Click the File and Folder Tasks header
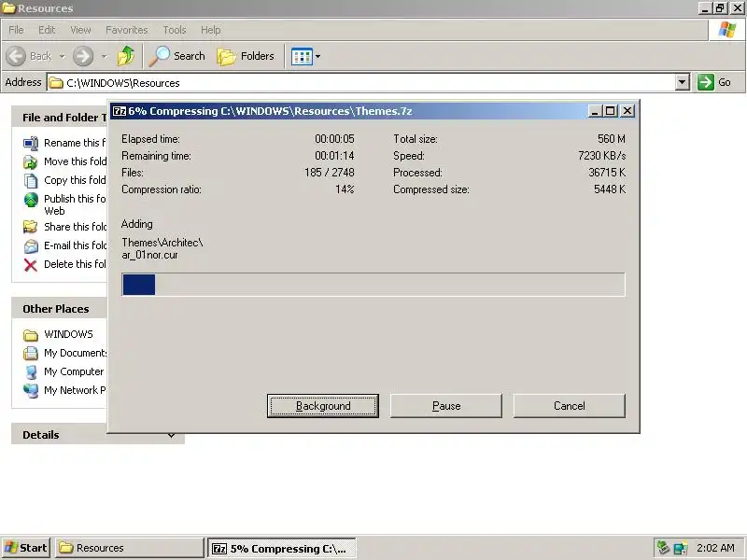Viewport: 747px width, 560px height. 60,118
